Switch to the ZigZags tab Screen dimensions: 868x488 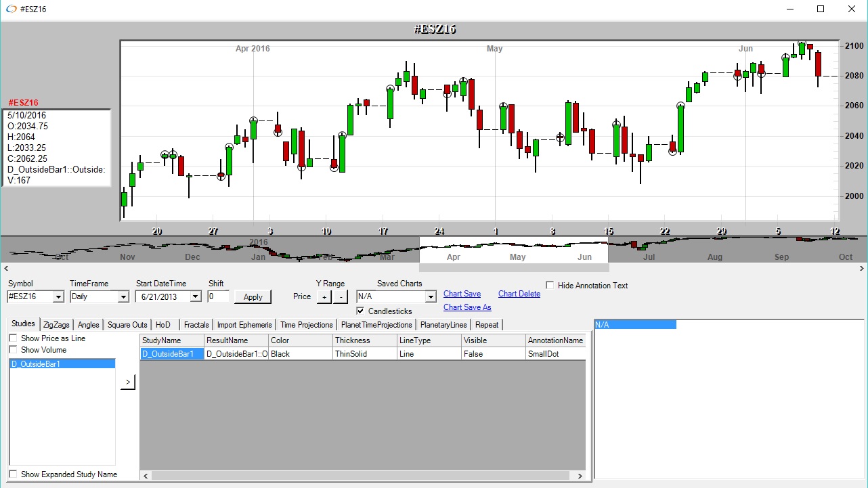[56, 325]
